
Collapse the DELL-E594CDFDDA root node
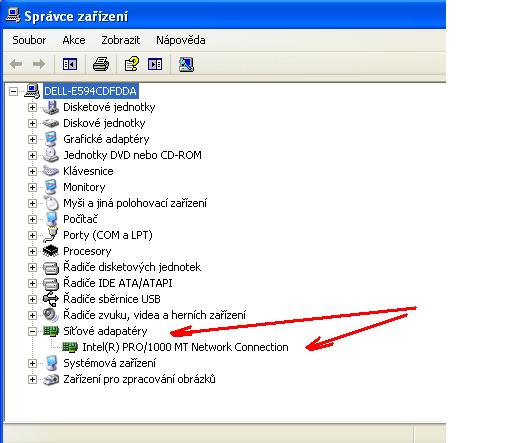13,91
